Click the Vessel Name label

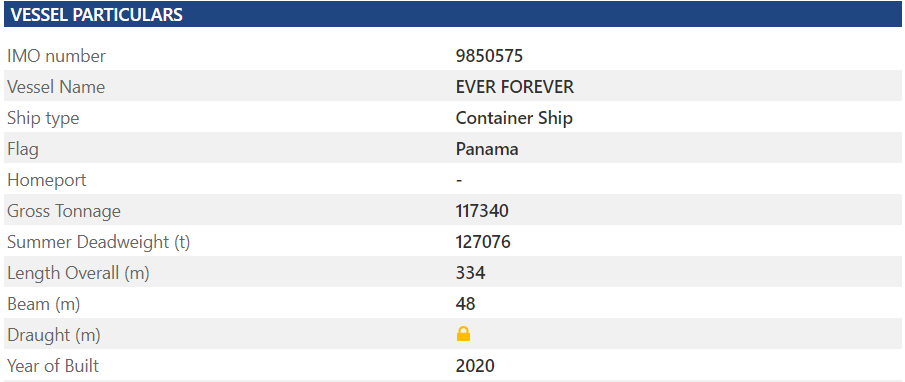(x=56, y=87)
